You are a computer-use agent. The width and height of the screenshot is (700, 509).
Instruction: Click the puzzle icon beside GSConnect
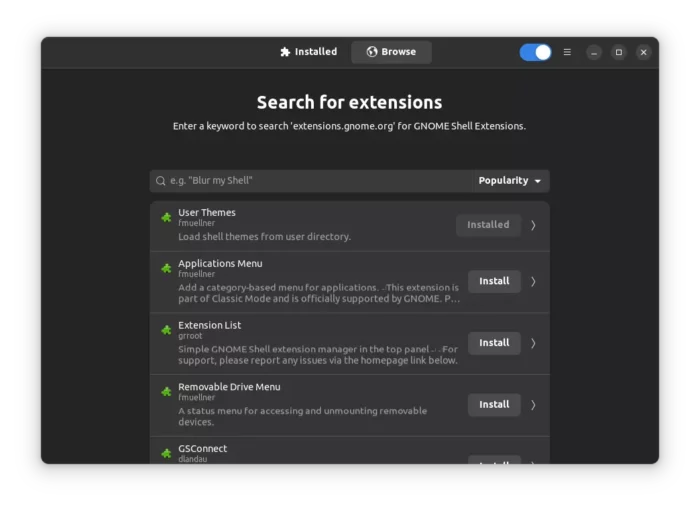(x=166, y=453)
